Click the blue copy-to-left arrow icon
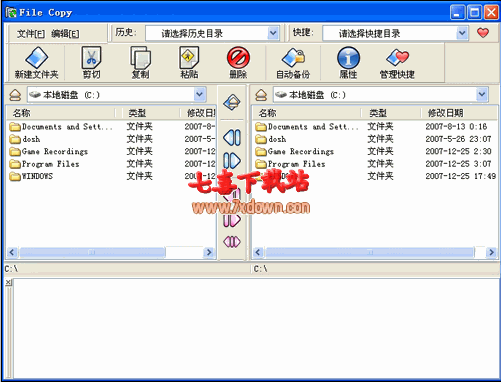The width and height of the screenshot is (501, 382). tap(232, 137)
